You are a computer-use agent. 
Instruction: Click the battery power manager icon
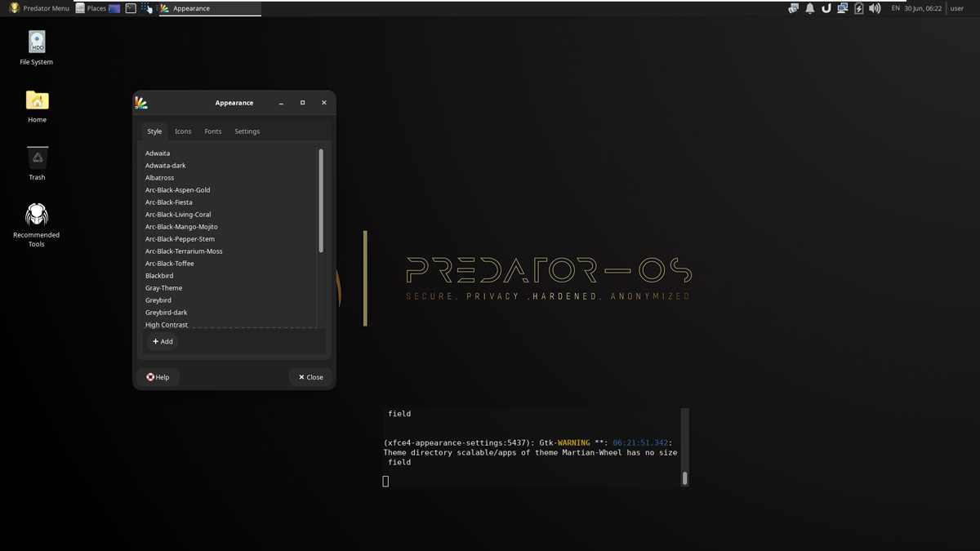pyautogui.click(x=859, y=8)
